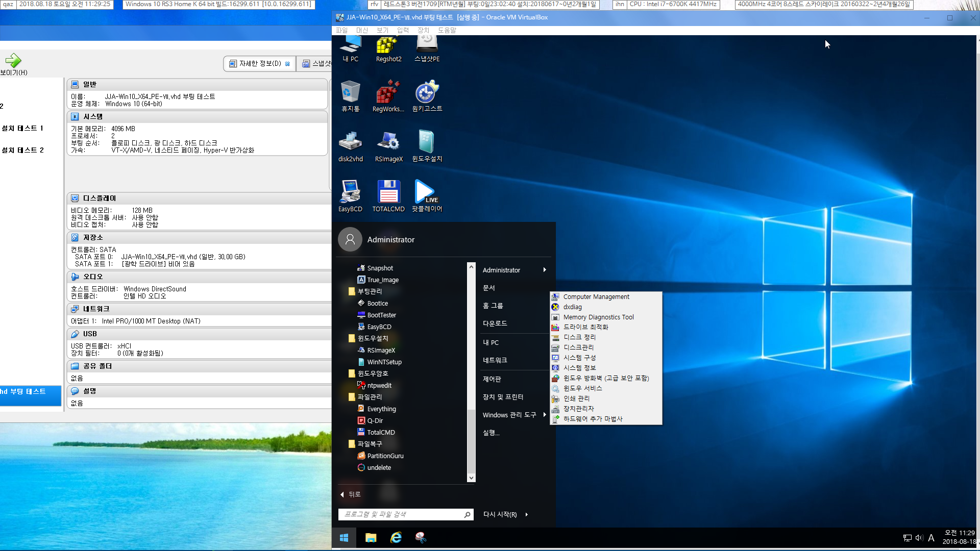This screenshot has height=551, width=980.
Task: Select Memory Diagnostics Tool
Action: [606, 317]
